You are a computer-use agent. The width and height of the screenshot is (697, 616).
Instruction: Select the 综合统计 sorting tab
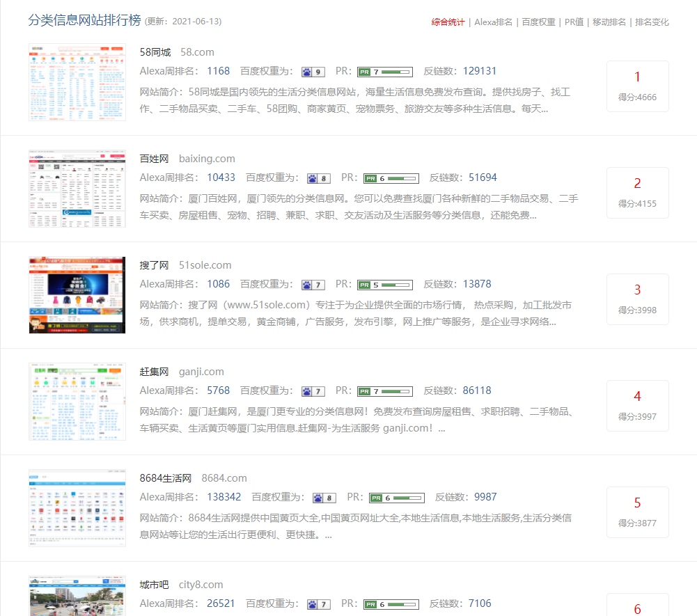[x=448, y=22]
